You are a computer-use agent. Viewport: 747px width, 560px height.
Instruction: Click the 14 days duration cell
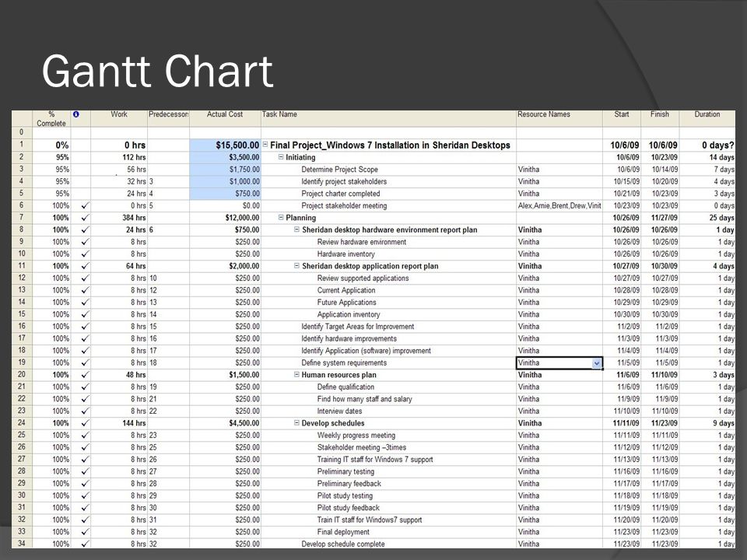coord(707,157)
